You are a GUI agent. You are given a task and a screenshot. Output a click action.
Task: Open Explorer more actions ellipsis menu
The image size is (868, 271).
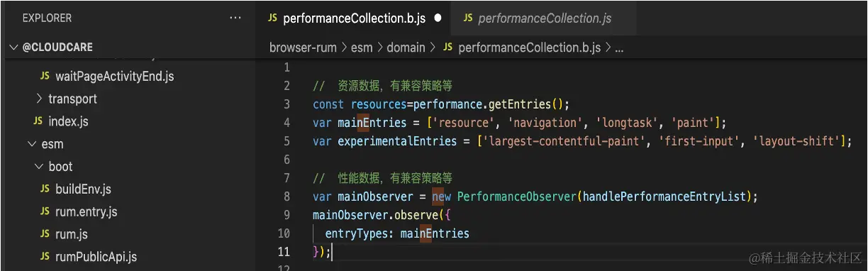(x=235, y=18)
